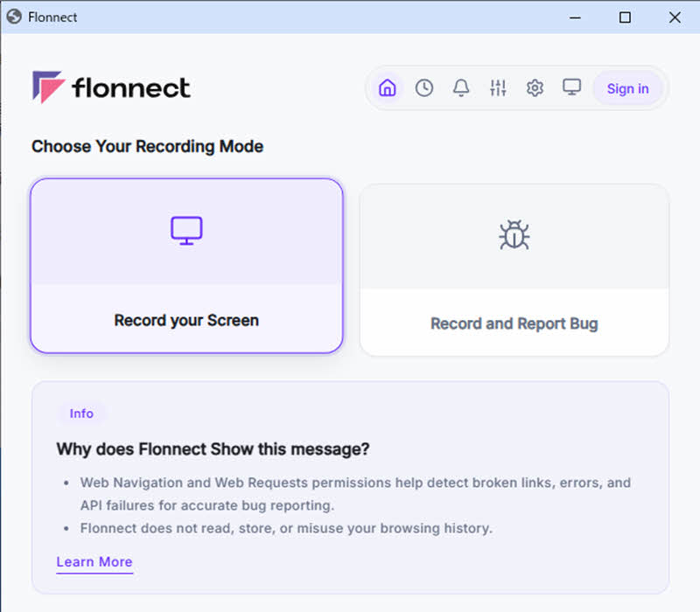Open recording history clock icon
This screenshot has height=612, width=700.
click(424, 88)
